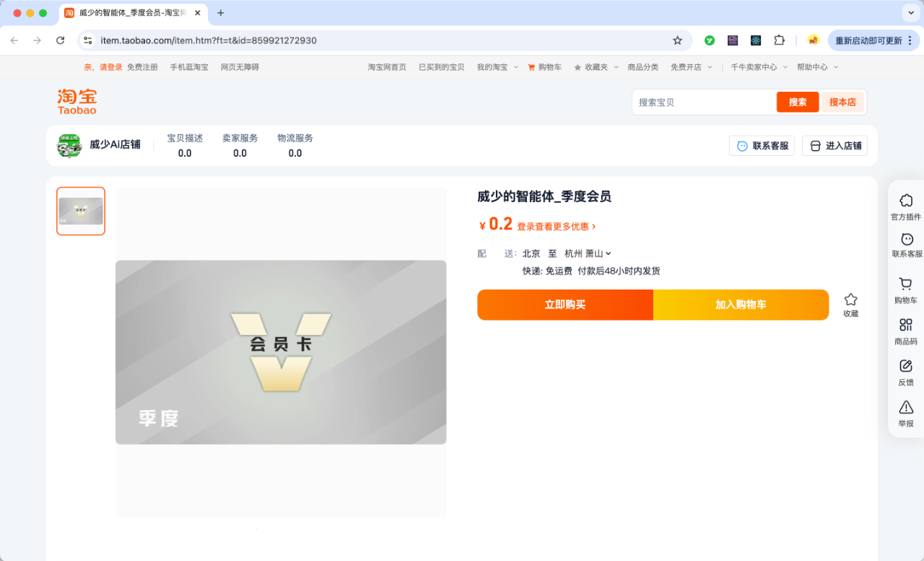
Task: Click the shop name 威少Ai店铺
Action: (115, 145)
